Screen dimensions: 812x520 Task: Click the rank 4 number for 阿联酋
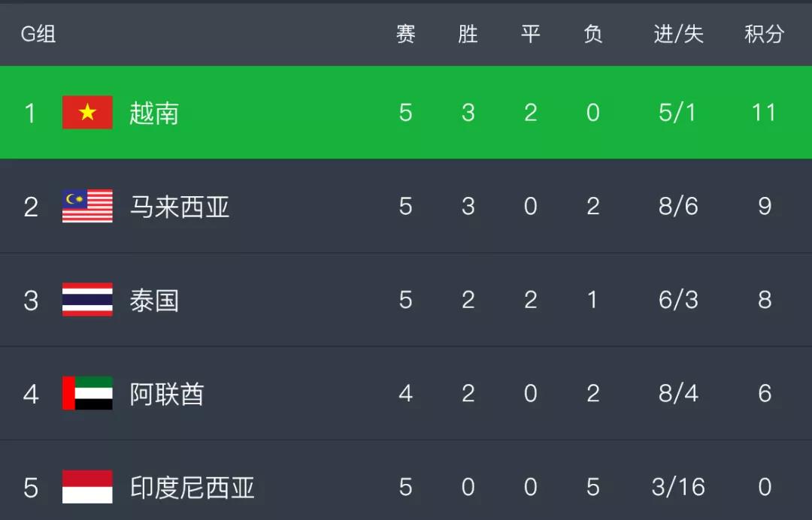click(x=31, y=395)
